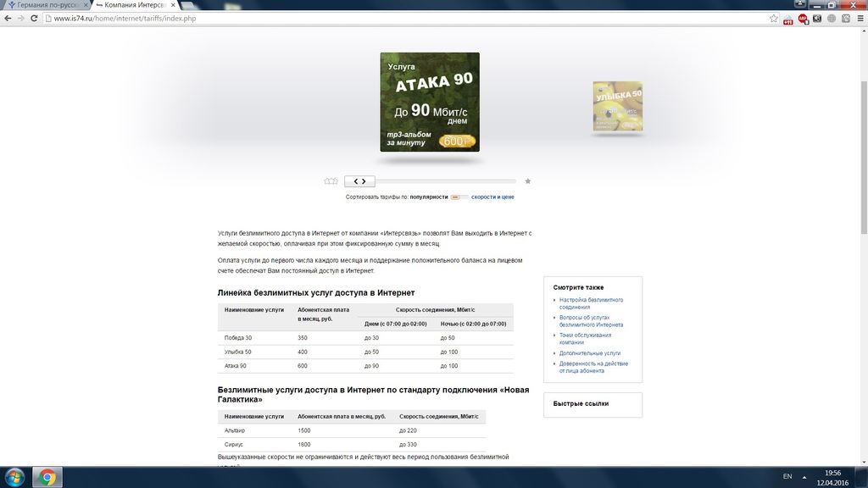The height and width of the screenshot is (488, 868).
Task: Click the Атака 90 table row name
Action: tap(236, 366)
